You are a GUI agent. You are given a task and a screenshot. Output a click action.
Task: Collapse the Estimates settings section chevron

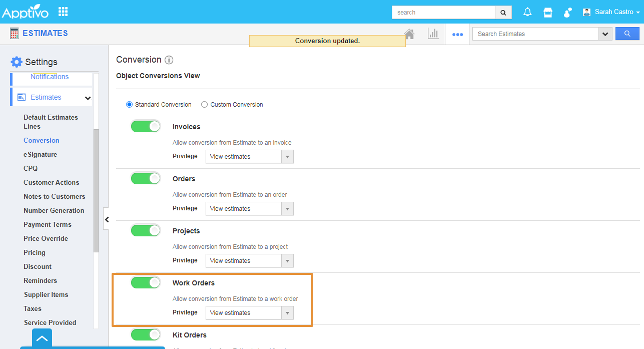point(88,98)
